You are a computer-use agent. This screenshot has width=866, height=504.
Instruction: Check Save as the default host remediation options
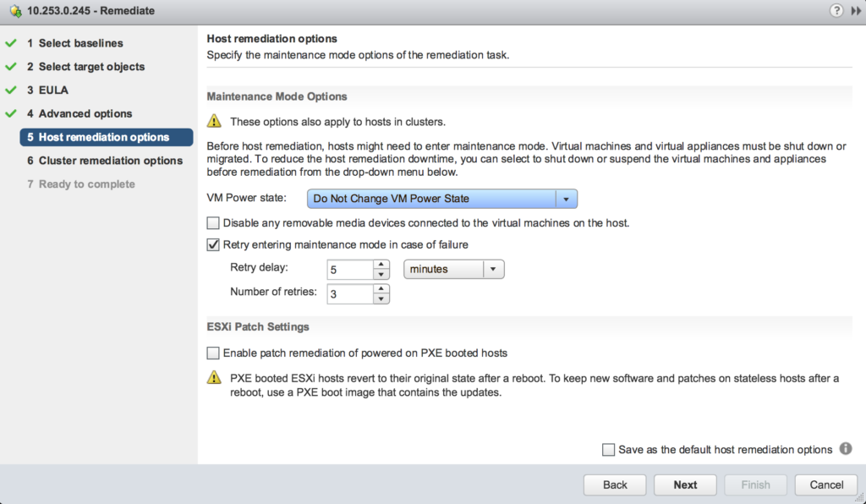608,449
